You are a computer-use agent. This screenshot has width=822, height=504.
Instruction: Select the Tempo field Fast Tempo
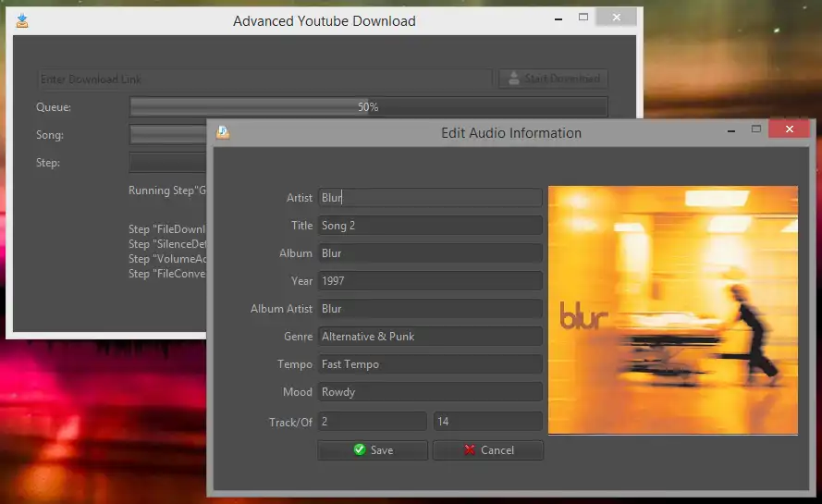point(430,364)
